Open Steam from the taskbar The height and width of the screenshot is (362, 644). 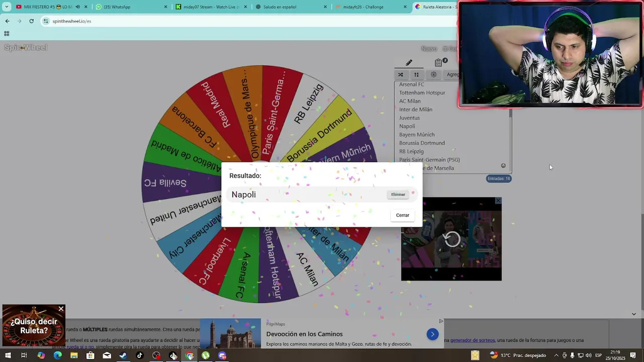[x=123, y=355]
